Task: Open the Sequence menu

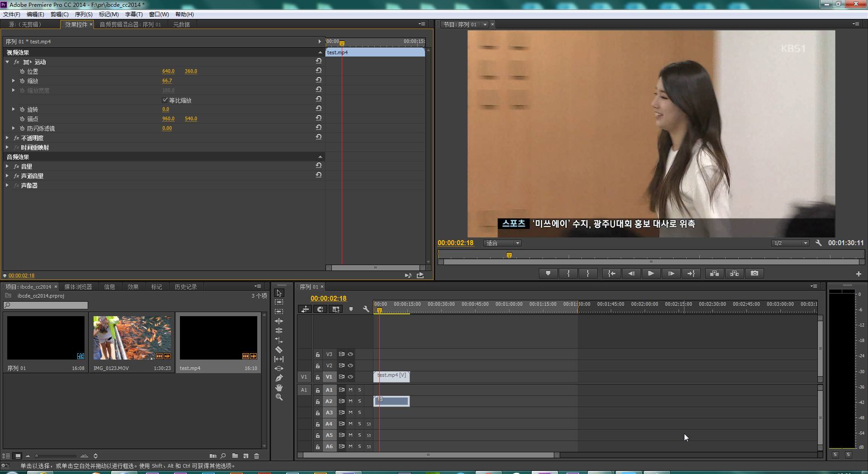Action: (83, 14)
